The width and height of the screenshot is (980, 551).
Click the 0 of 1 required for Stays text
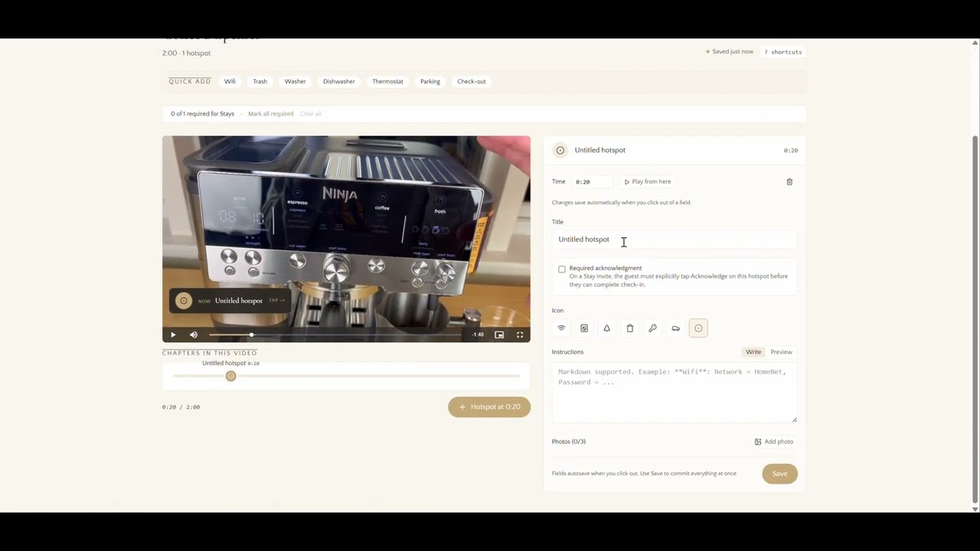click(x=203, y=114)
